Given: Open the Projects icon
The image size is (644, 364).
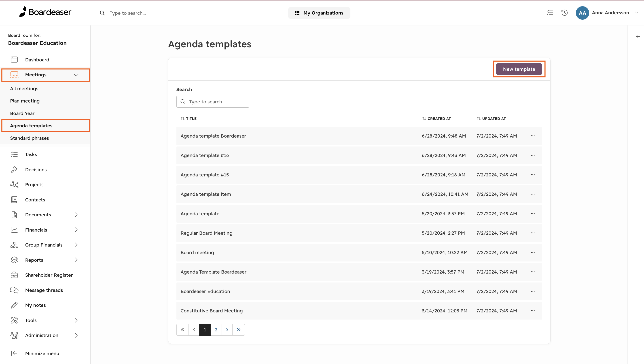Looking at the screenshot, I should click(x=14, y=184).
